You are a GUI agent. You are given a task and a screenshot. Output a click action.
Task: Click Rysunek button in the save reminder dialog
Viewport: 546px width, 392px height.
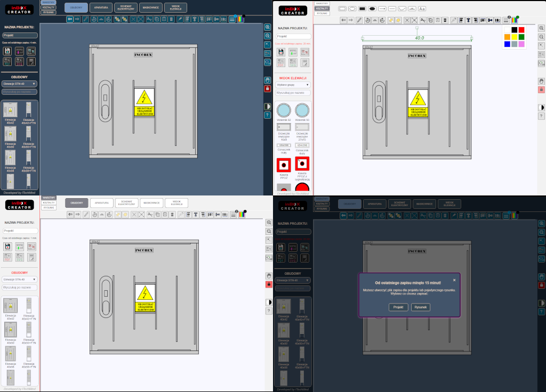421,307
